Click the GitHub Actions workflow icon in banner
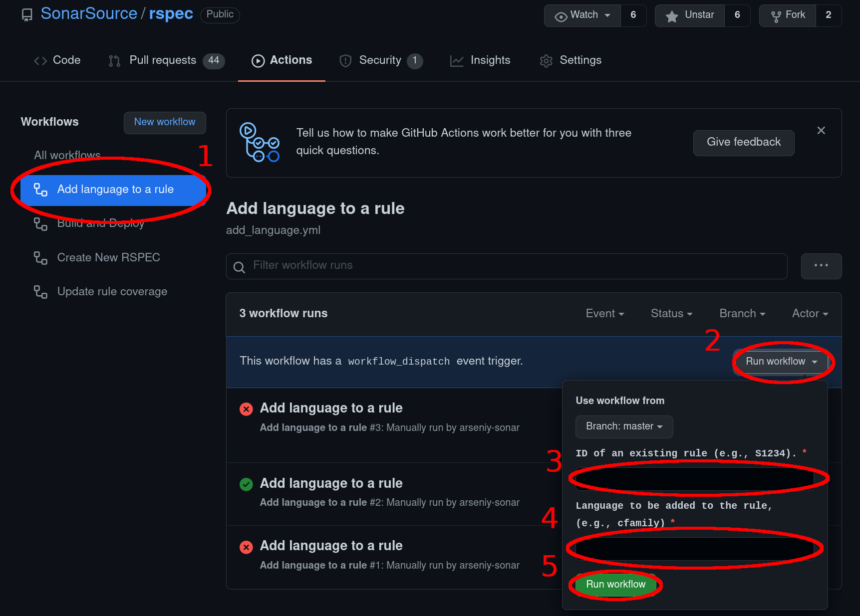 260,143
